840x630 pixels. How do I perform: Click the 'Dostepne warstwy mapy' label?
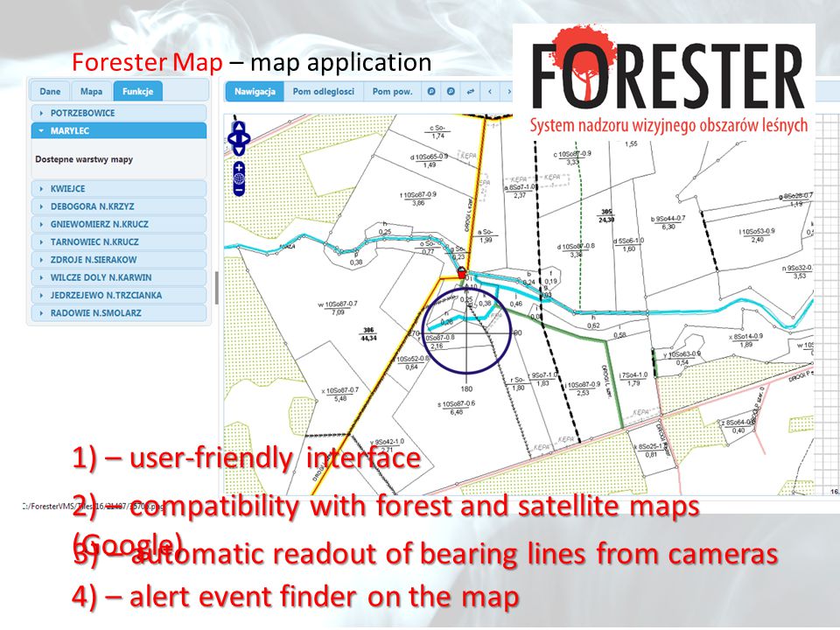click(84, 159)
